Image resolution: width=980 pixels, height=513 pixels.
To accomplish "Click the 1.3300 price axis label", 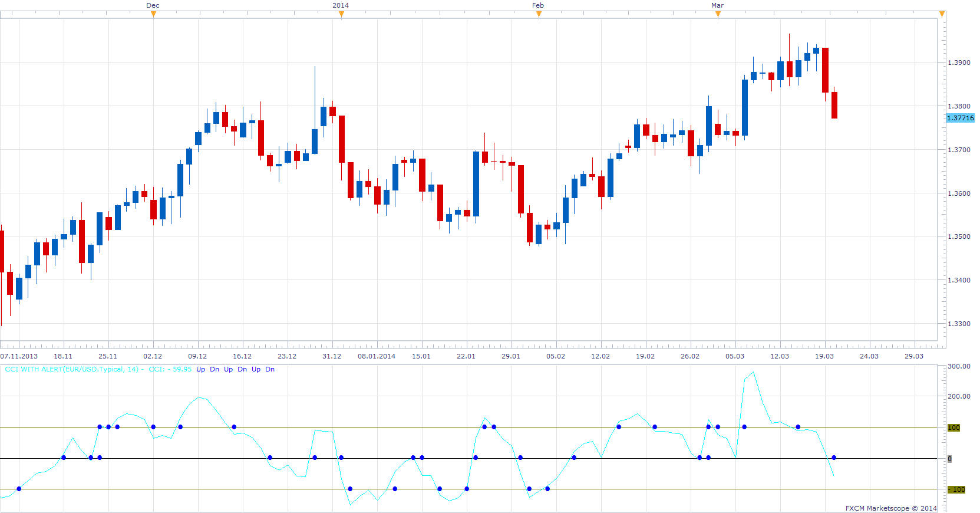I will click(x=959, y=324).
